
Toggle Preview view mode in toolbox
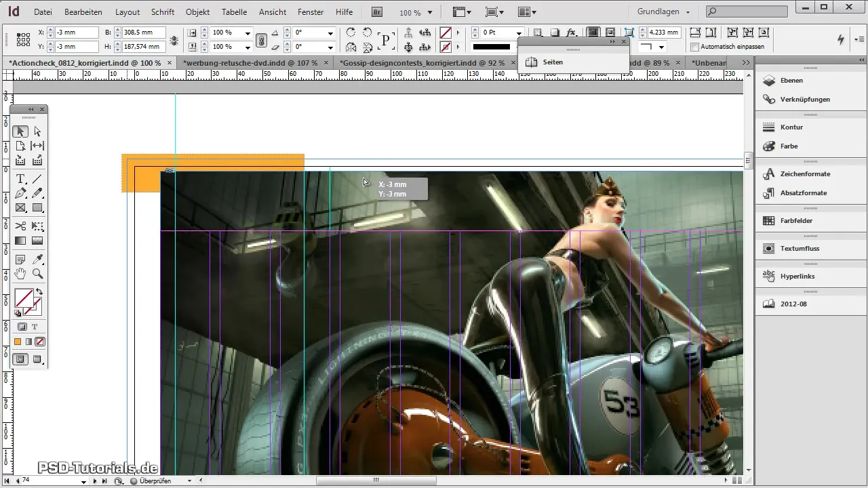point(37,359)
